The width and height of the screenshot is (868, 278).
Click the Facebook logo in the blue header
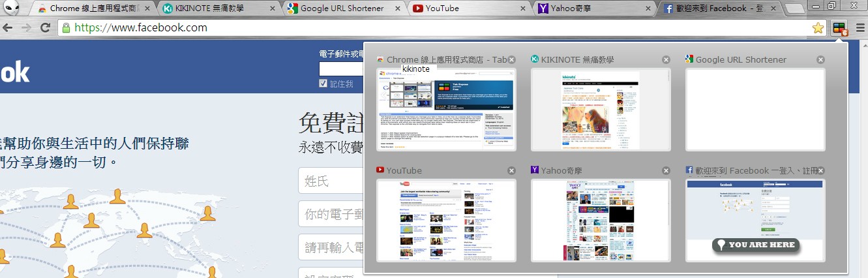14,72
